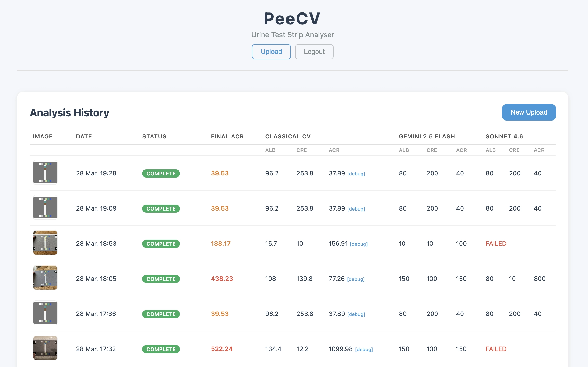Image resolution: width=588 pixels, height=367 pixels.
Task: Open debug link for 19:09 analysis
Action: [356, 209]
